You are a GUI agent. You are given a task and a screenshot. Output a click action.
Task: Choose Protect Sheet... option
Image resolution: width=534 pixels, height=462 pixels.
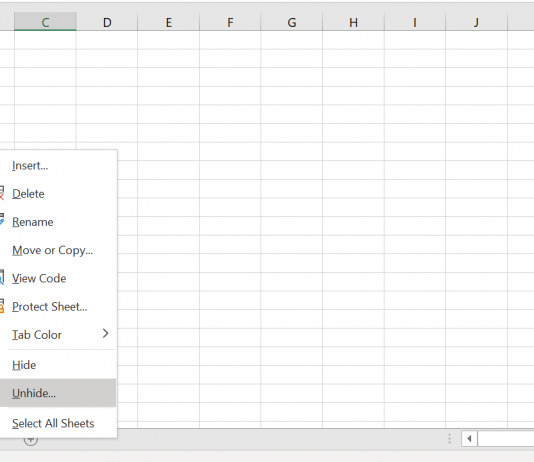click(x=58, y=307)
